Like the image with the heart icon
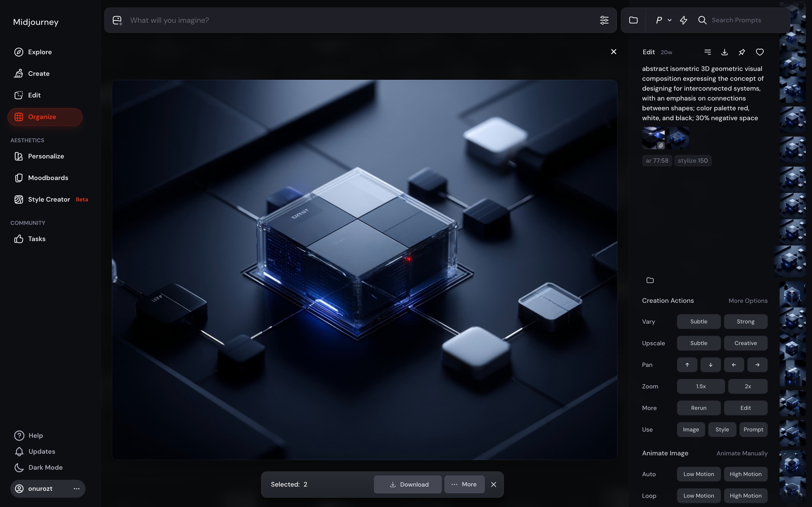This screenshot has width=812, height=507. (x=760, y=52)
